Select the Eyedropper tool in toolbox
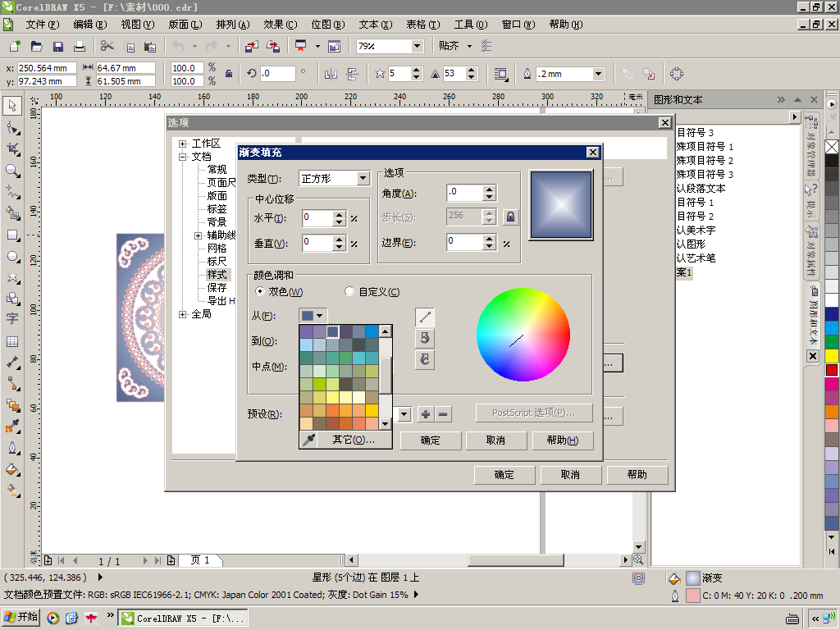Screen dimensions: 840x630 (x=12, y=427)
